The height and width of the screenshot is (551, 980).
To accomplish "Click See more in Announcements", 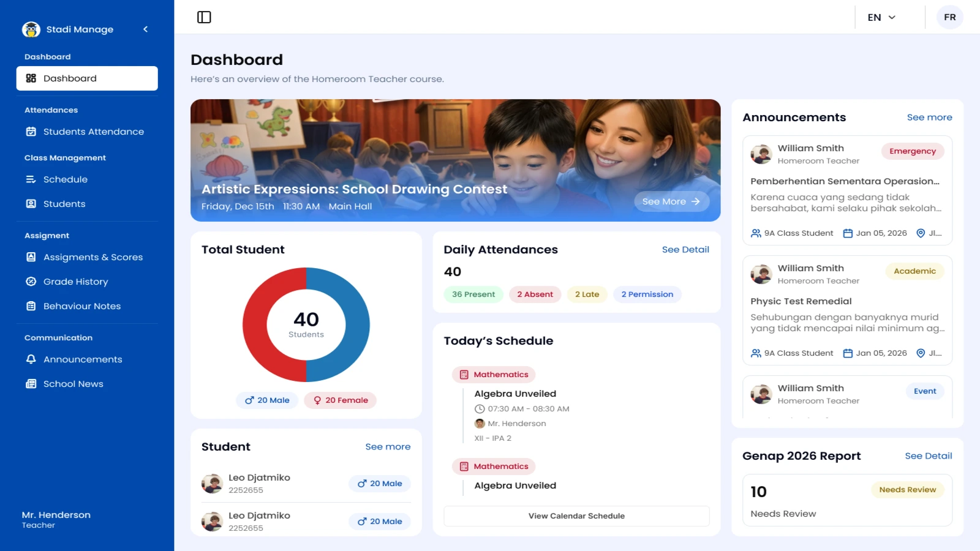I will [929, 118].
